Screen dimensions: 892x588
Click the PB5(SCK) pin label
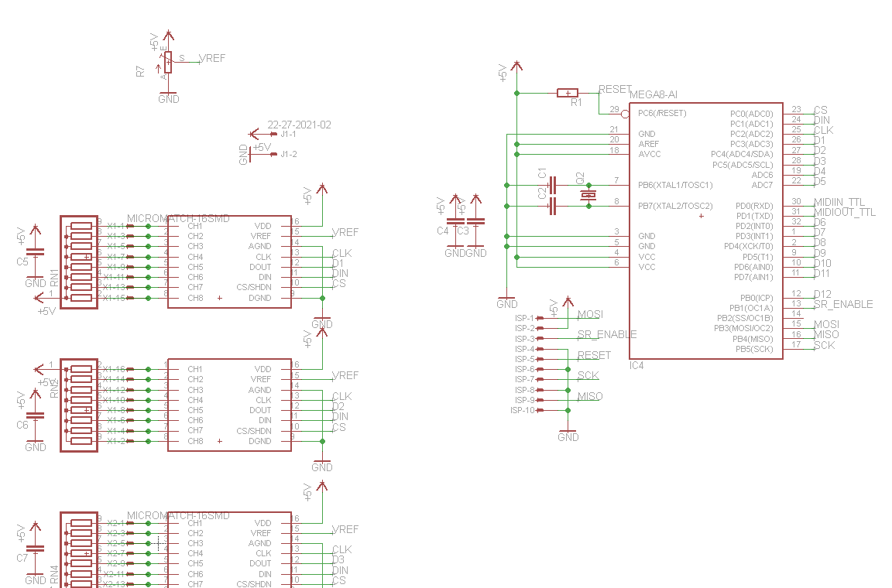[754, 349]
